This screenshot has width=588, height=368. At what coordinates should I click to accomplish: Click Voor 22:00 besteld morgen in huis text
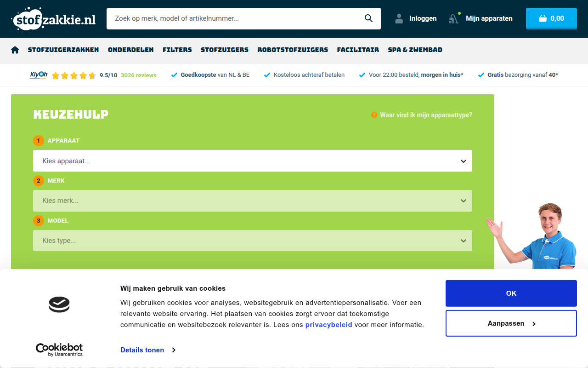point(416,75)
